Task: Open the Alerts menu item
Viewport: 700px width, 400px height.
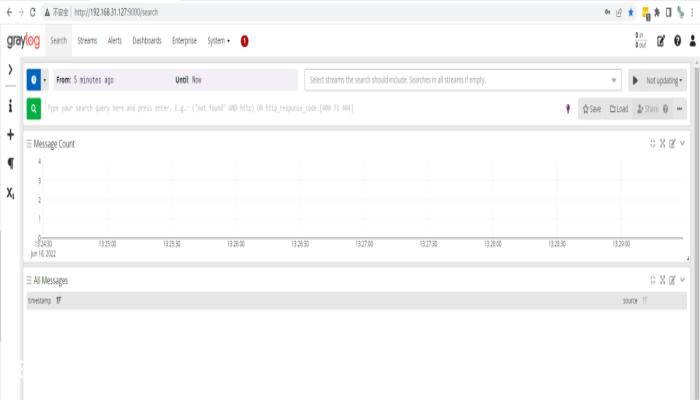Action: click(x=115, y=41)
